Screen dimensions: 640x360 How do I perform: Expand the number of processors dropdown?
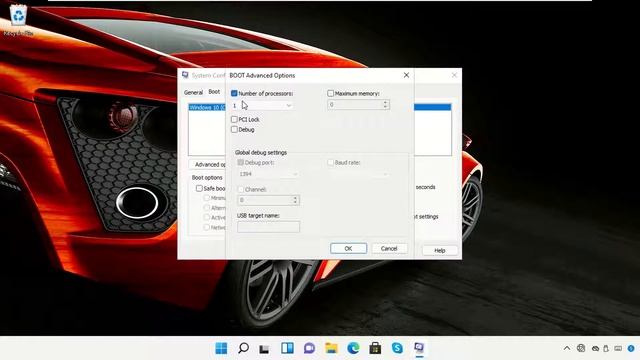pyautogui.click(x=289, y=106)
